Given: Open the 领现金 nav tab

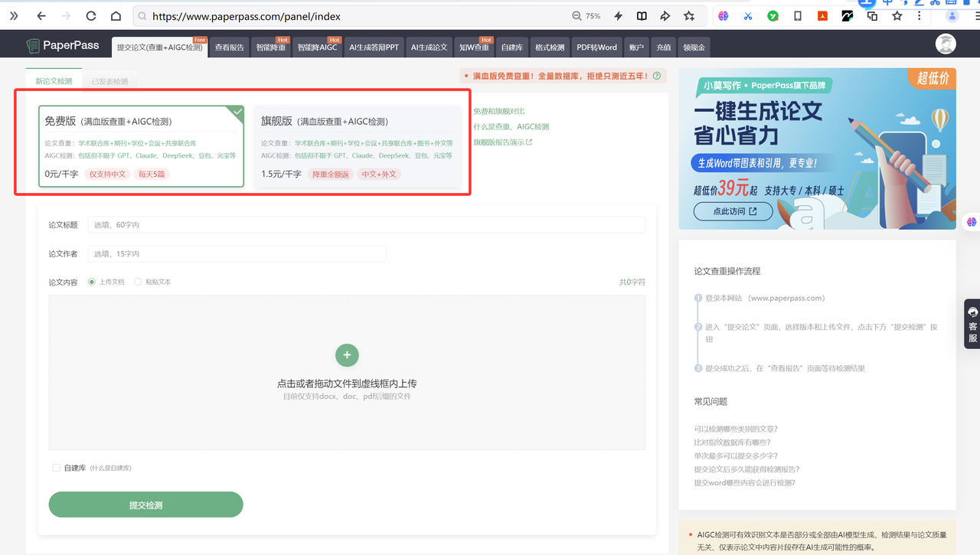Looking at the screenshot, I should 694,47.
